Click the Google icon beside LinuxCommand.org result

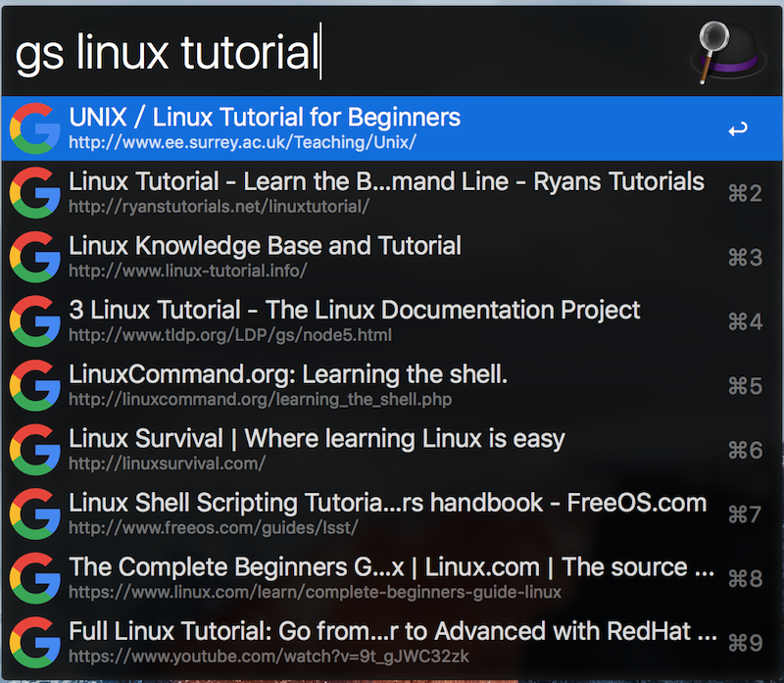coord(33,385)
